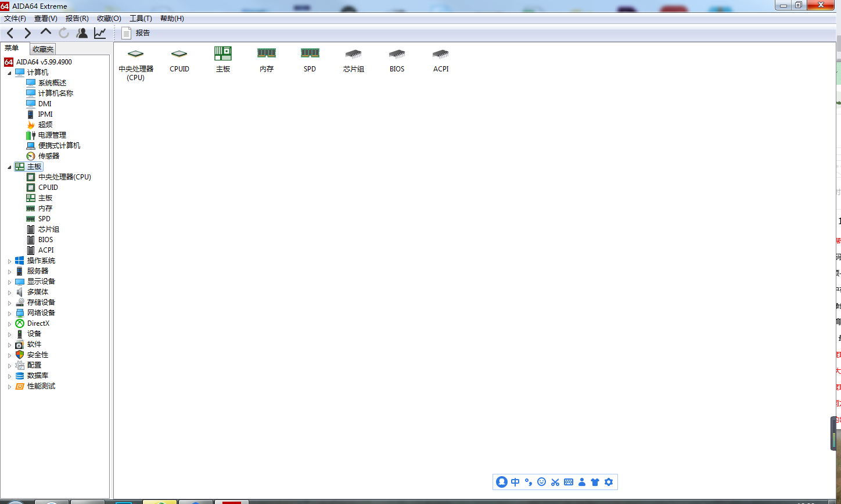The height and width of the screenshot is (504, 841).
Task: Select 便携式计算机 in the tree
Action: point(59,145)
